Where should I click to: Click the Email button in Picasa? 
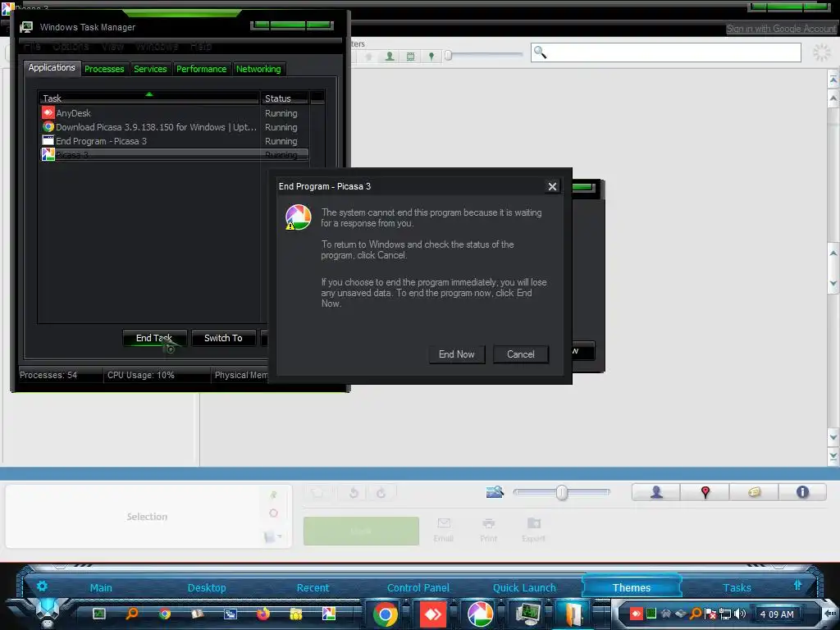pos(444,530)
